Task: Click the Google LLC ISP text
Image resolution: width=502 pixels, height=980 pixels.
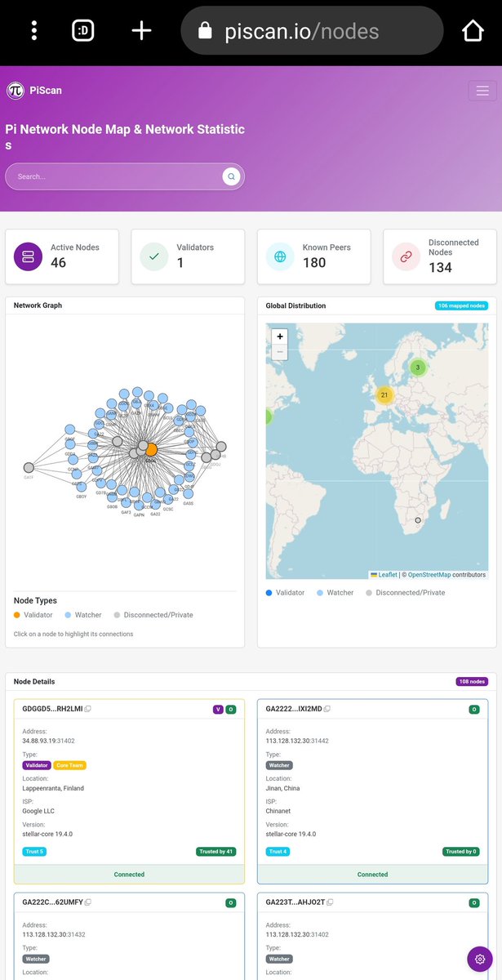Action: 39,812
